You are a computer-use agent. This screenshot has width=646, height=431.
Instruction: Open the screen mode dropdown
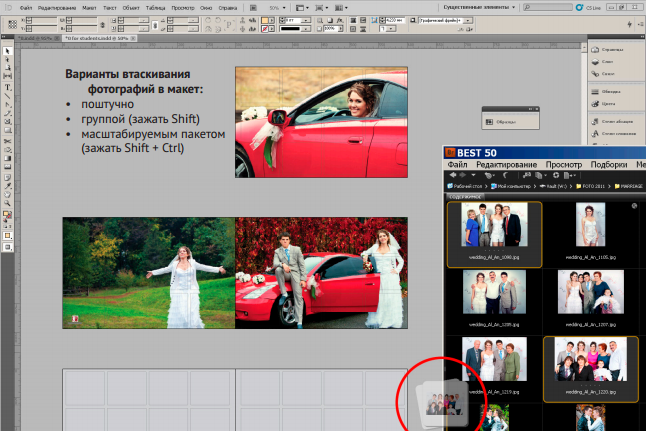tap(321, 7)
